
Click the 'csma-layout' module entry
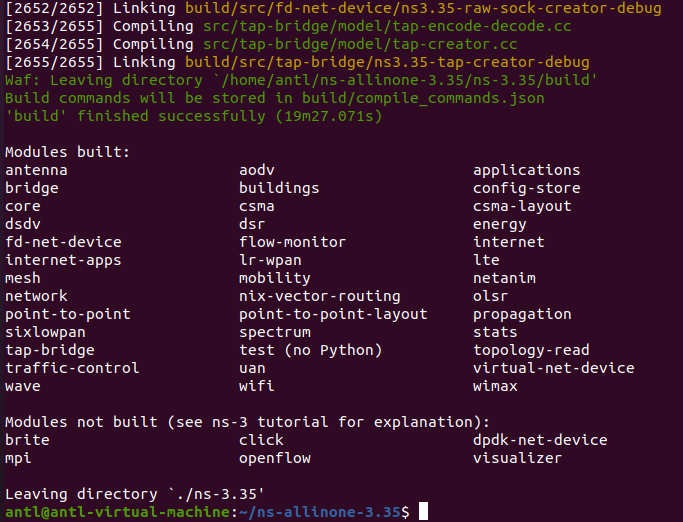[522, 206]
